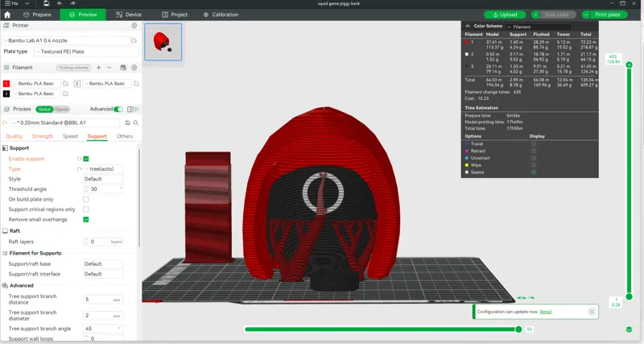Open the Quality settings tab
The image size is (644, 344).
click(x=14, y=136)
